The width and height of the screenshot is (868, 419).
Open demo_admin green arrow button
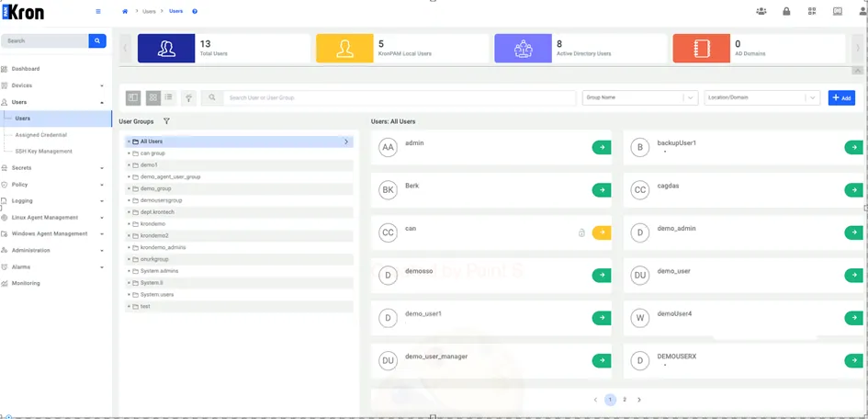[x=854, y=233]
